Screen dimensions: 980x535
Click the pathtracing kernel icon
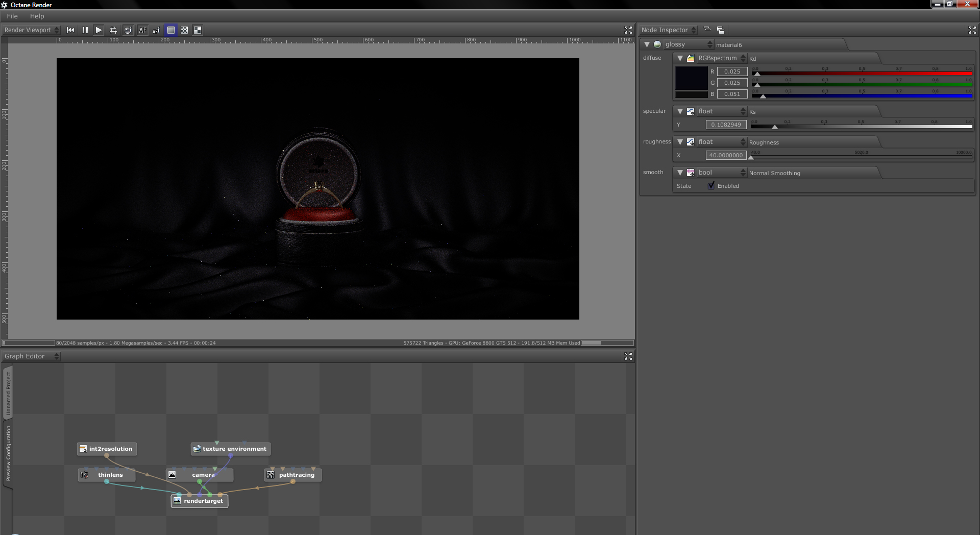pyautogui.click(x=271, y=475)
